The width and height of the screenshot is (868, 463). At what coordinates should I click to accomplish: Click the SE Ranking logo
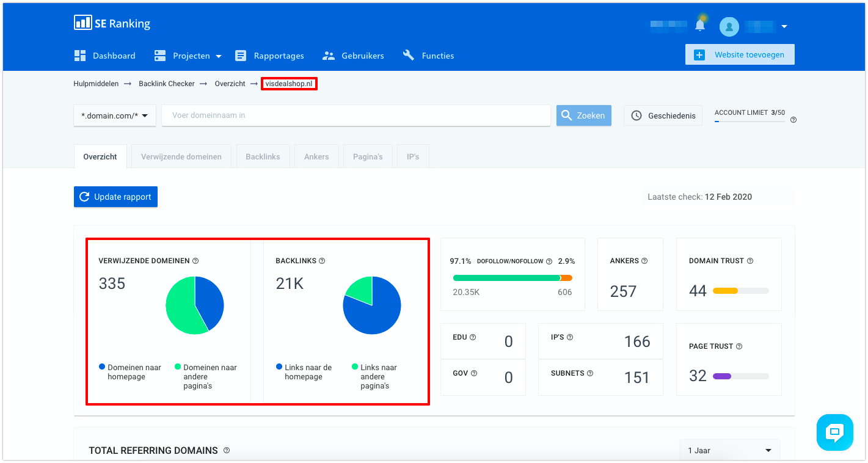click(112, 24)
